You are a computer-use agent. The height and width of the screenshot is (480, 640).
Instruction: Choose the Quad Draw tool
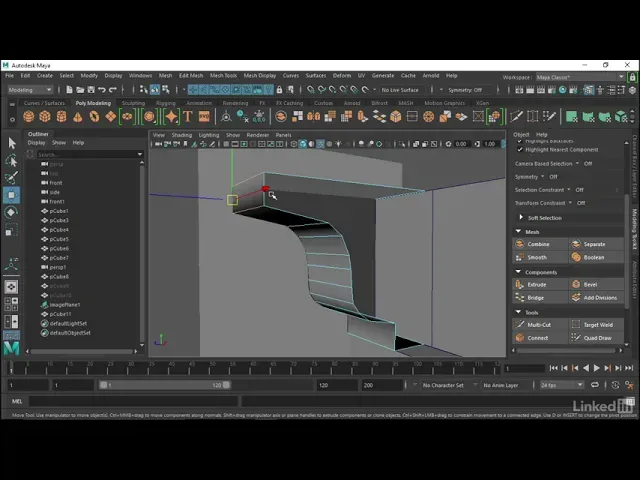(x=576, y=337)
